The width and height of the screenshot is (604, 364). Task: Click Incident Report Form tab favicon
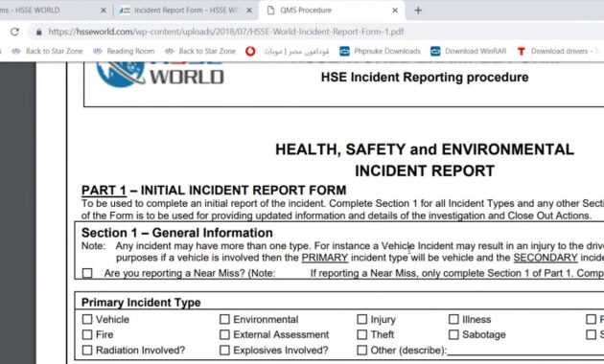(125, 11)
